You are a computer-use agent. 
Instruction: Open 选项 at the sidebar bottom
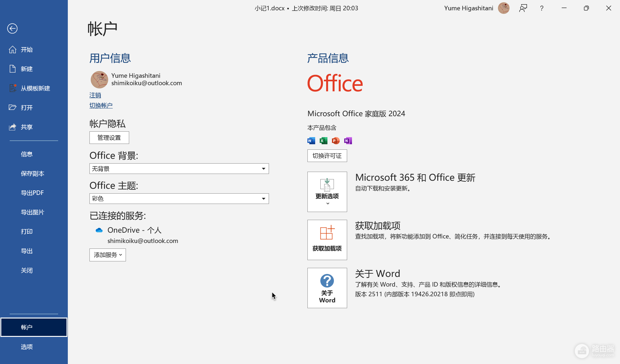point(34,347)
